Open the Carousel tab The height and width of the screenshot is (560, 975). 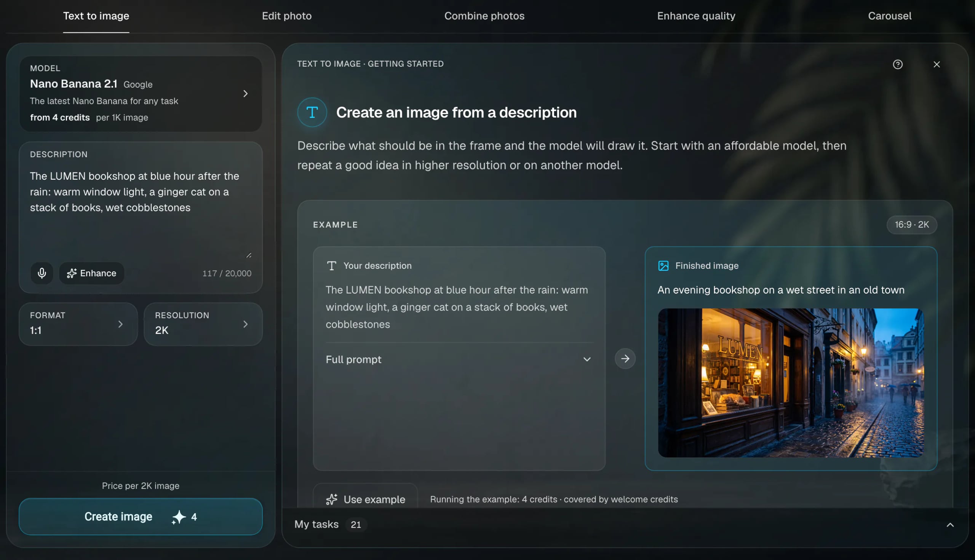click(x=889, y=16)
